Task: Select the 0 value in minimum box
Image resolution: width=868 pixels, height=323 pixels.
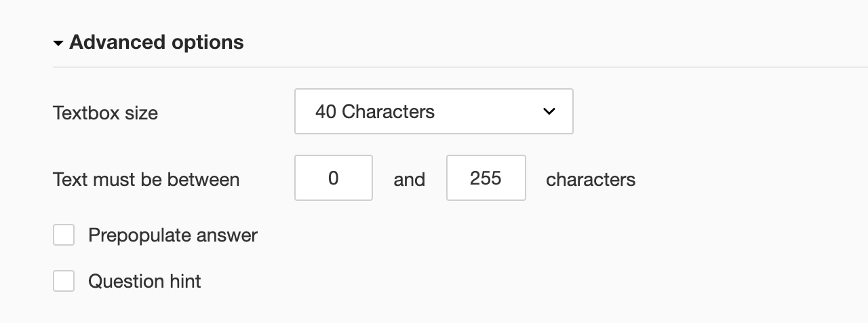Action: pyautogui.click(x=333, y=178)
